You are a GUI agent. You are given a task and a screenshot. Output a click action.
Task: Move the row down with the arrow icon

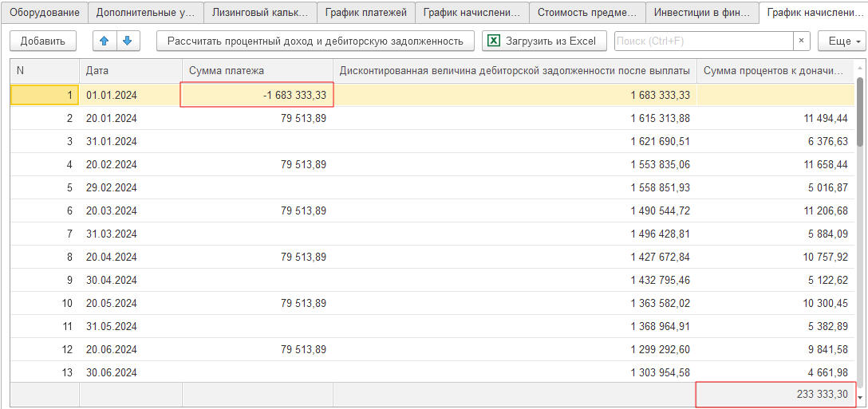pyautogui.click(x=127, y=41)
